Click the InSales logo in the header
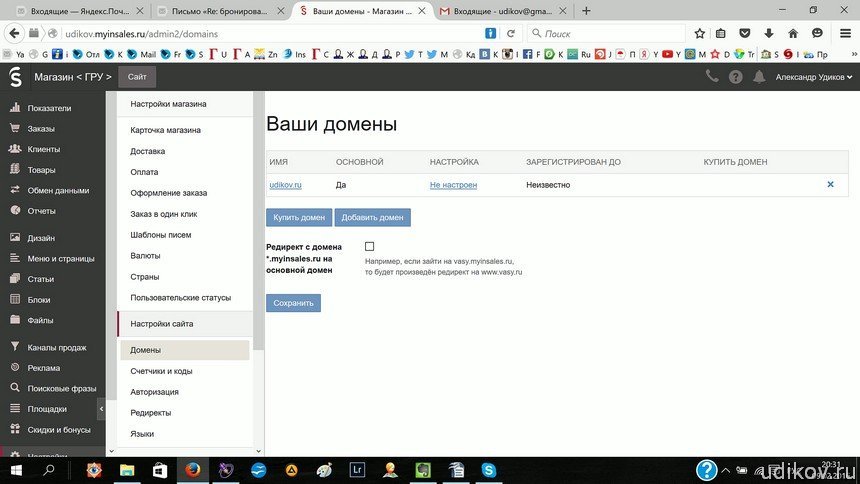 [x=15, y=77]
